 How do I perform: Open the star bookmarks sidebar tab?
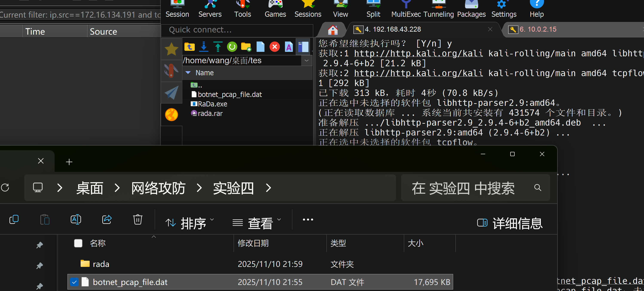click(x=172, y=49)
